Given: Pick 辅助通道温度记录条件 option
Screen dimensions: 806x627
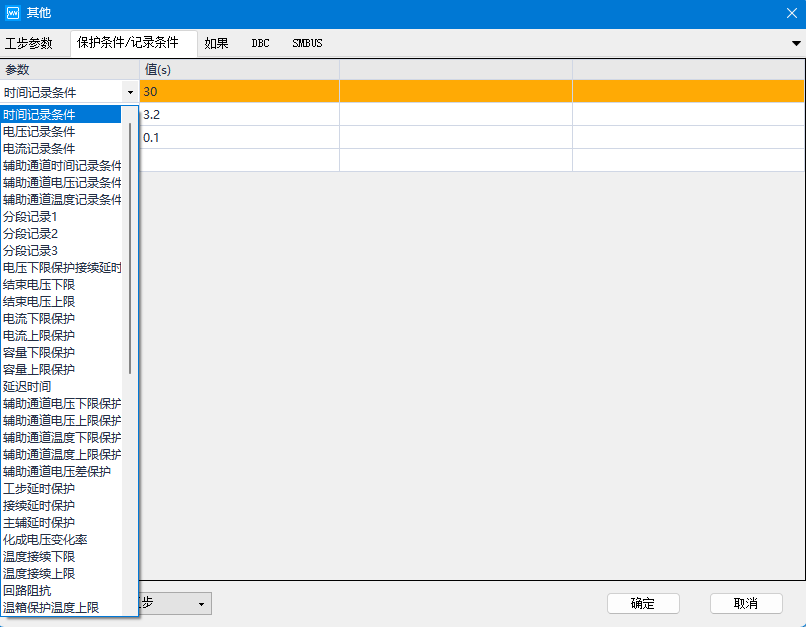Looking at the screenshot, I should point(61,199).
